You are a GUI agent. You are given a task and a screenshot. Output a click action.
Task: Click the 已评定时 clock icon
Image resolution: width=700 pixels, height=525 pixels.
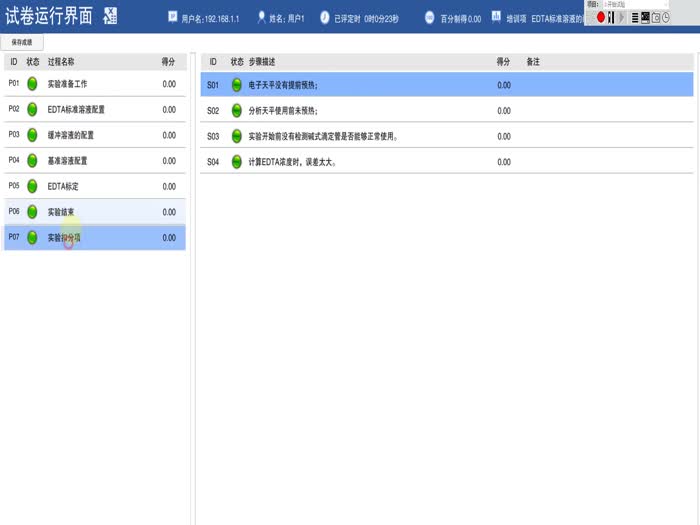325,18
